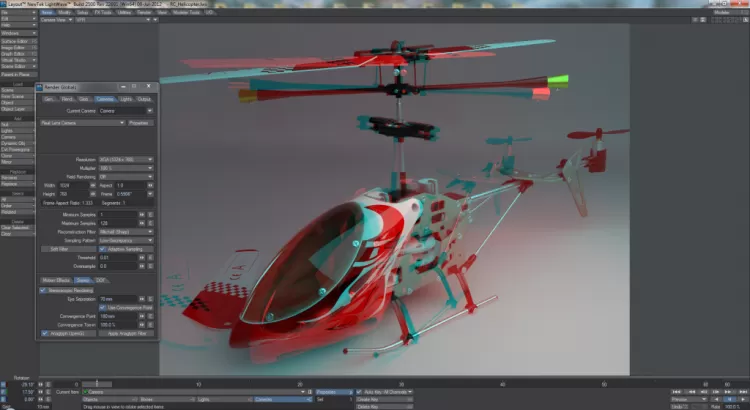Toggle the Stereoscopic Rendering checkbox
The image size is (750, 410).
point(43,290)
